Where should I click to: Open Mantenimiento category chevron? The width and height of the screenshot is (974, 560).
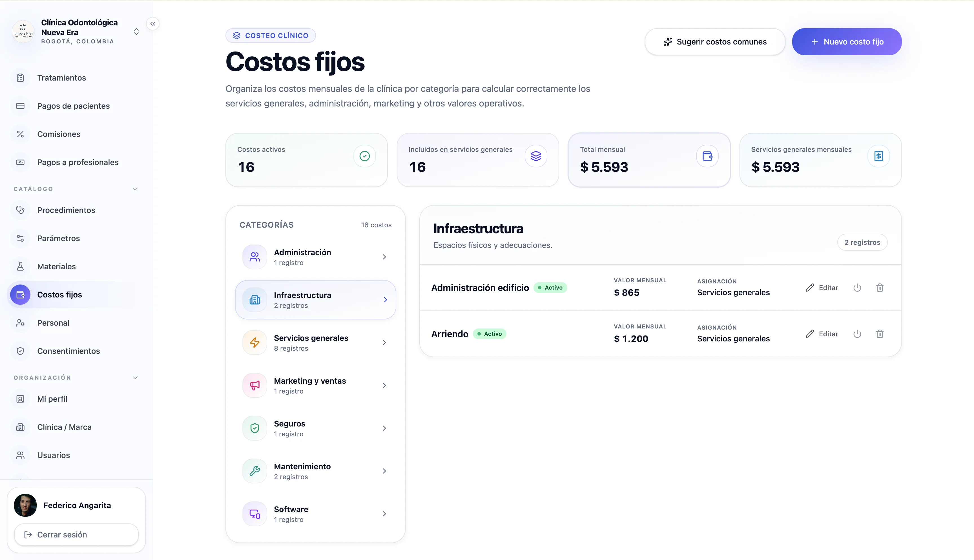click(x=384, y=471)
